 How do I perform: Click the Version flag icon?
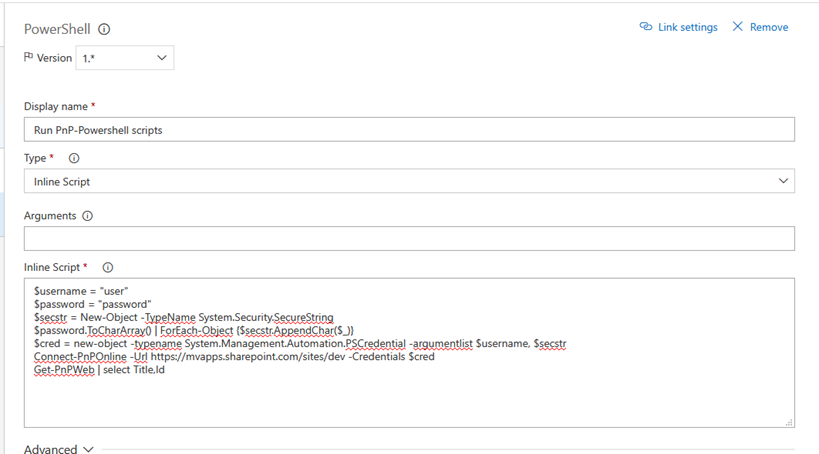click(x=28, y=58)
